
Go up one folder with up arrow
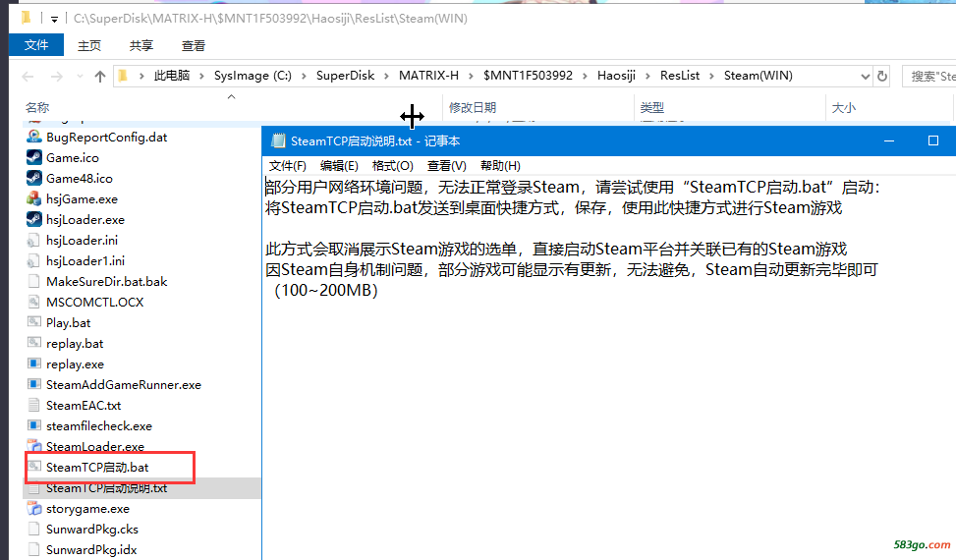point(99,77)
